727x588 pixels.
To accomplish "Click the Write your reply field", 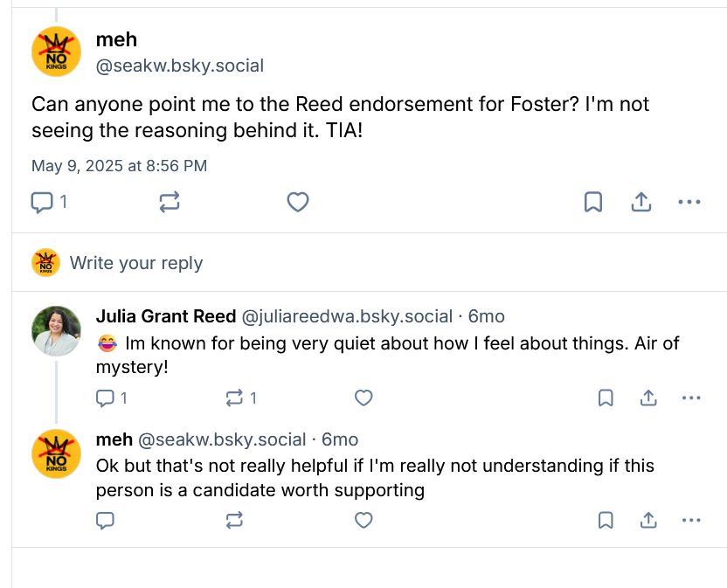I will click(x=136, y=263).
